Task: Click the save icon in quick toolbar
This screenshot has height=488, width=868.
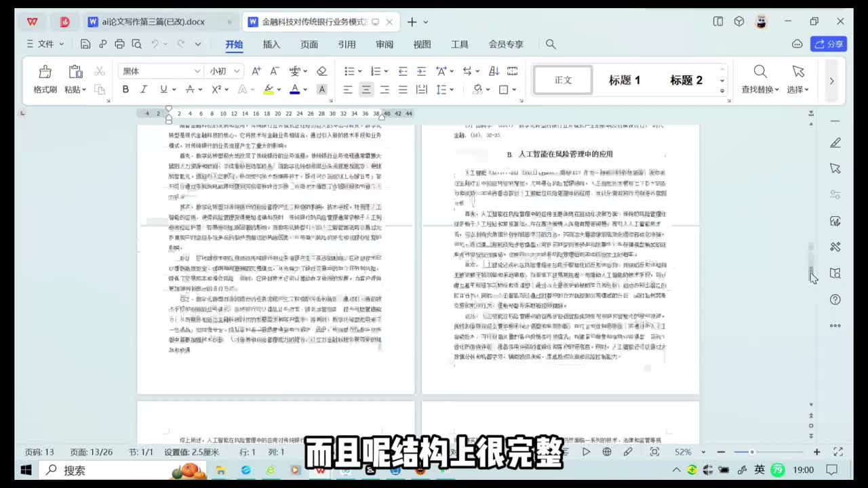Action: click(85, 44)
